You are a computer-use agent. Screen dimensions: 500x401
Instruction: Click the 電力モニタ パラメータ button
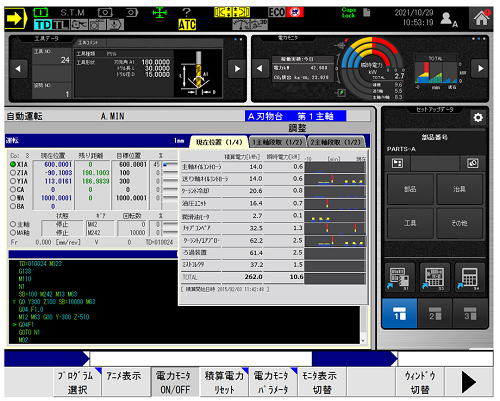coord(273,382)
